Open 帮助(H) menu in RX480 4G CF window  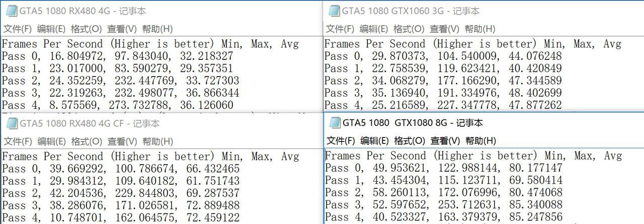click(x=157, y=141)
